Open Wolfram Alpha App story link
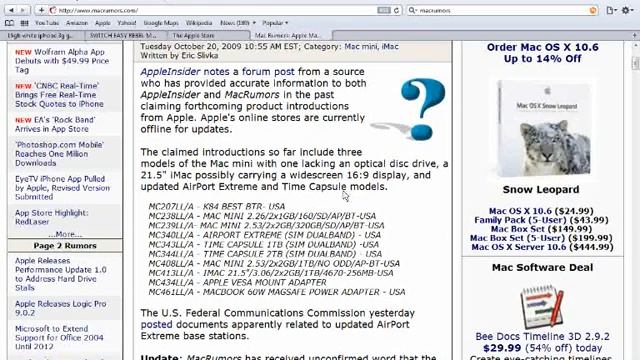 [62, 61]
